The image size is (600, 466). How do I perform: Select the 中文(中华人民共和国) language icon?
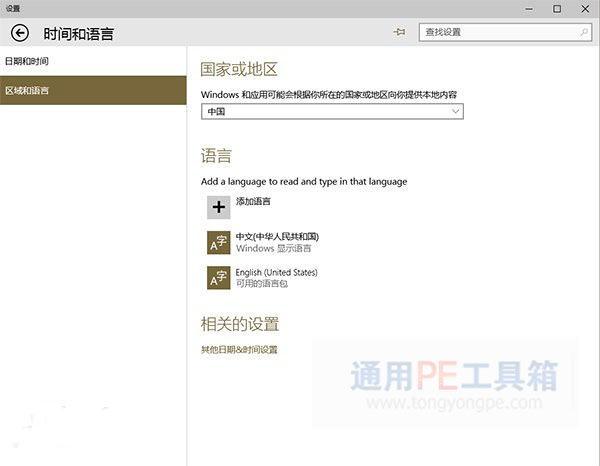(218, 243)
